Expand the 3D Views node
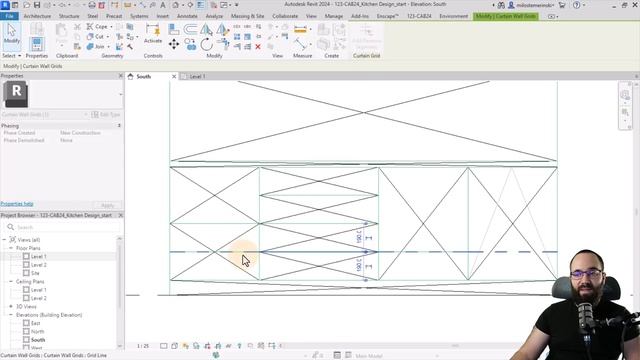 point(11,307)
